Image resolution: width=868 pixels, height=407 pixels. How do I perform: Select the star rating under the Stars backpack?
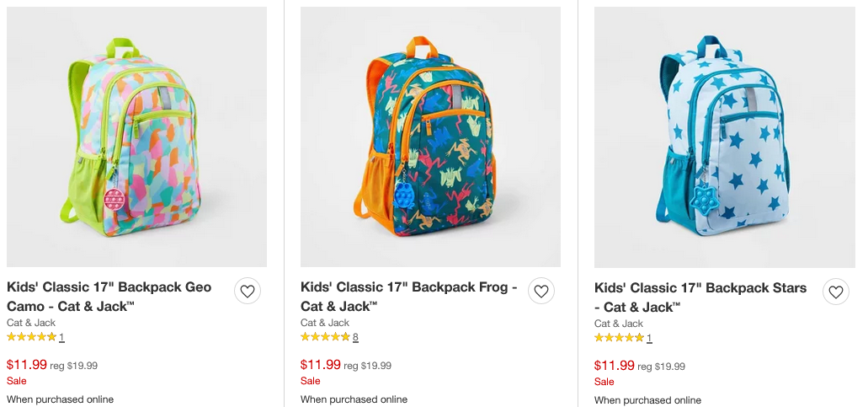[x=619, y=338]
